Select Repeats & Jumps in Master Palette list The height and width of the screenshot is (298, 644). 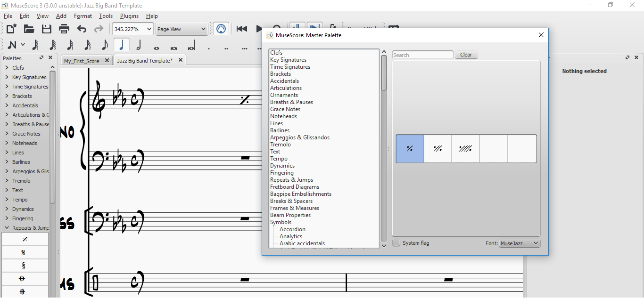coord(291,180)
